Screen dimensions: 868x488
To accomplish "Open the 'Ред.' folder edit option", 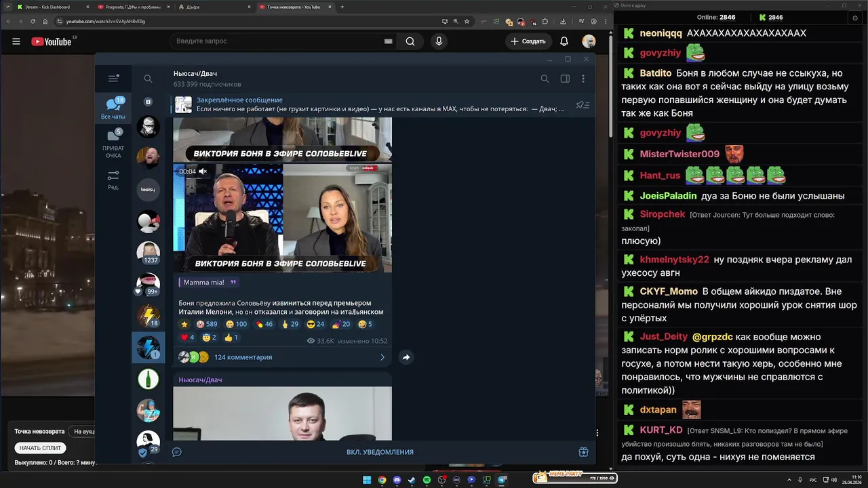I will [113, 180].
